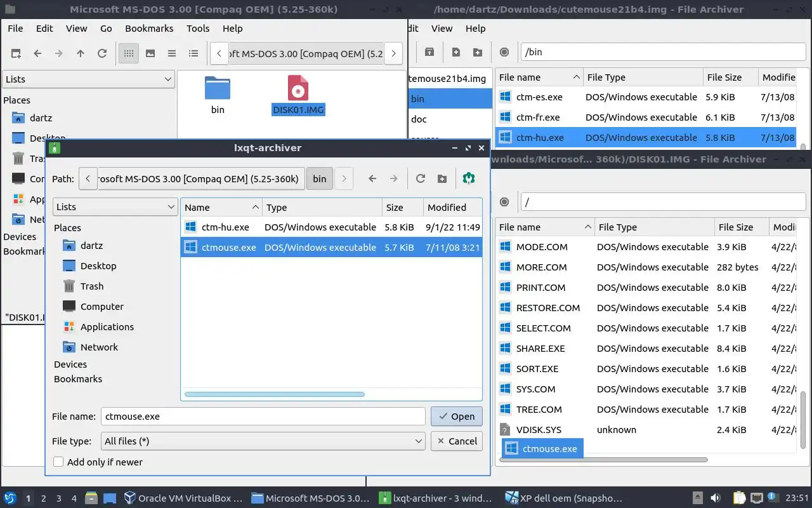Open the File menu in file manager
812x508 pixels.
click(x=15, y=29)
